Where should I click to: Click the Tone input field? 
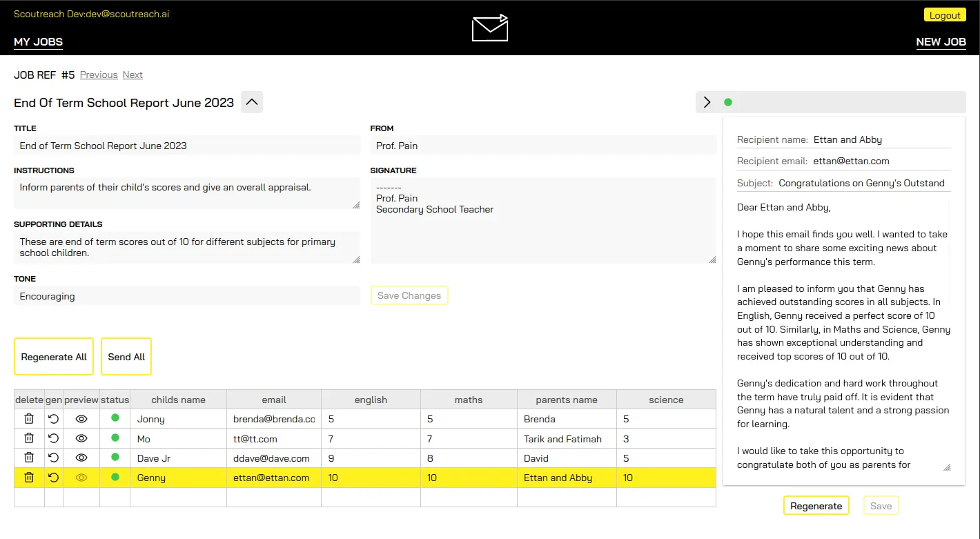(x=186, y=296)
